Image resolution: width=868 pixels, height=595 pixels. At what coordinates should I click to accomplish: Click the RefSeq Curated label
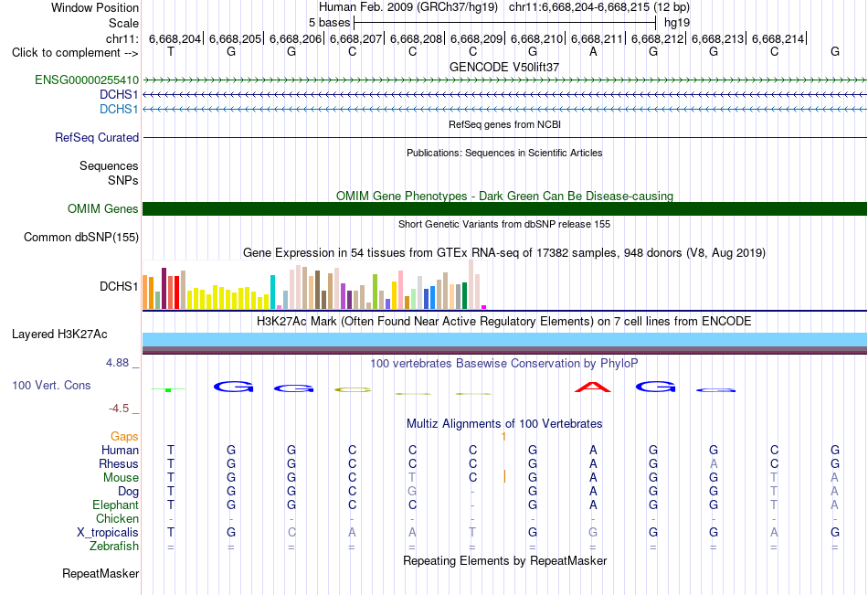[97, 137]
